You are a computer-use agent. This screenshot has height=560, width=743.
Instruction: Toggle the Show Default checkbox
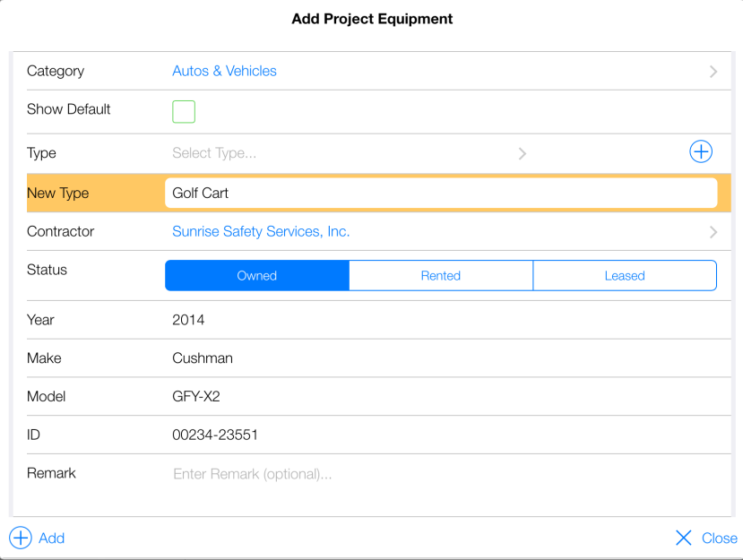(184, 112)
